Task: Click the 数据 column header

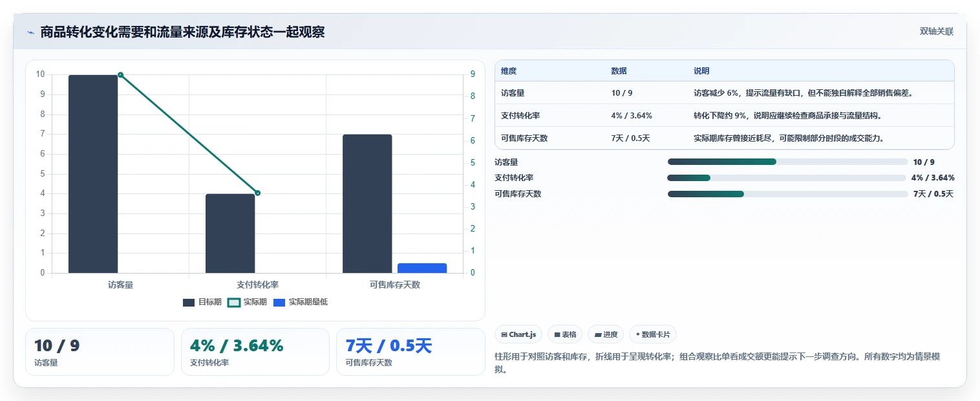Action: pos(619,71)
